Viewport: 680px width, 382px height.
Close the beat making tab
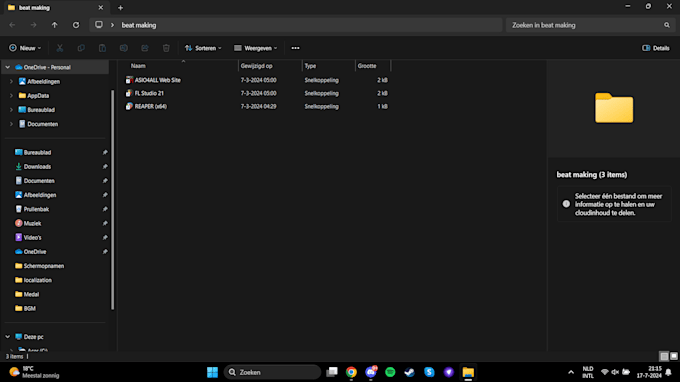coord(101,8)
